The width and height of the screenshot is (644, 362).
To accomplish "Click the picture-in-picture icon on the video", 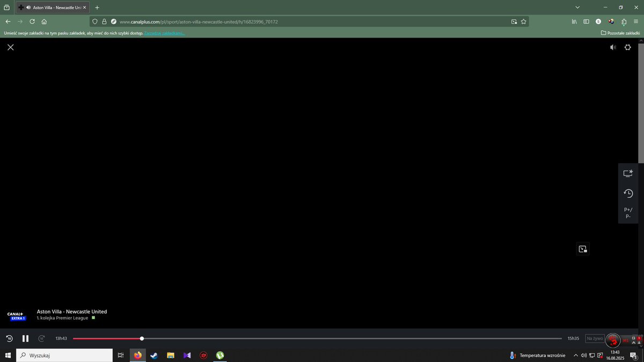I will pyautogui.click(x=583, y=249).
